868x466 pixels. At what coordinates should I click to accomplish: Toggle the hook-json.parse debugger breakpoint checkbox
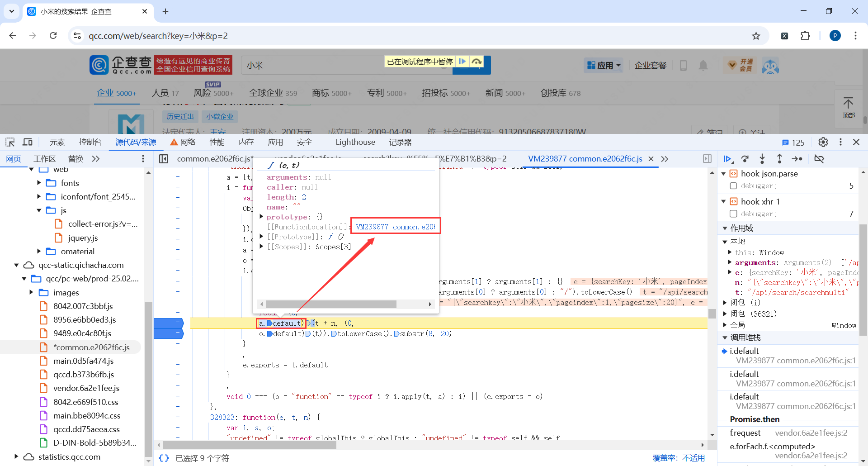[733, 186]
